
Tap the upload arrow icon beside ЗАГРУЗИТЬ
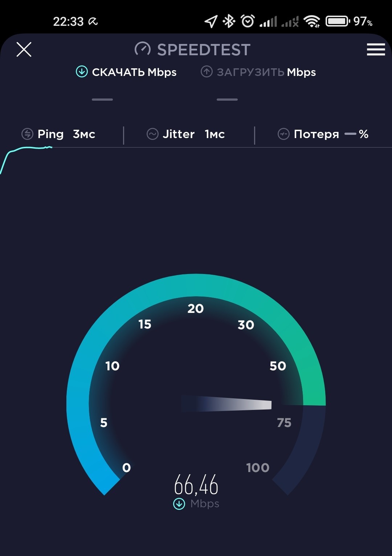[x=207, y=72]
